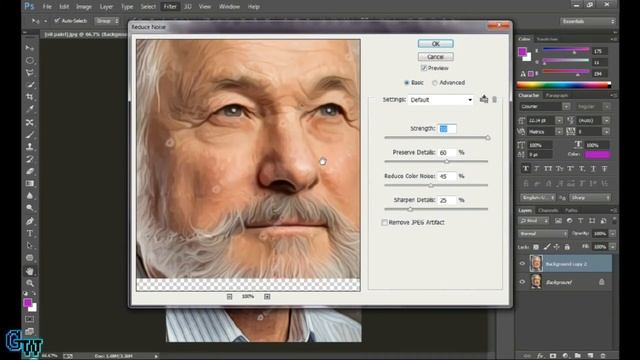Viewport: 640px width, 360px height.
Task: Delete current noise settings trash icon
Action: [x=494, y=100]
